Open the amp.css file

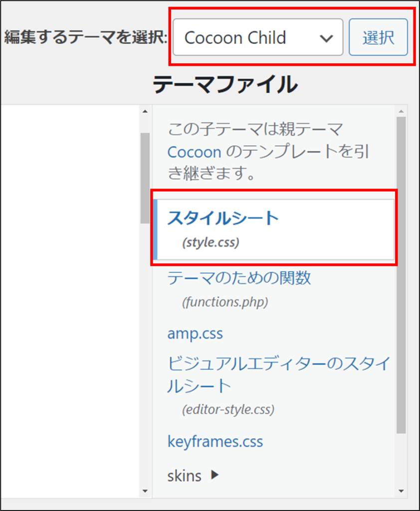195,333
